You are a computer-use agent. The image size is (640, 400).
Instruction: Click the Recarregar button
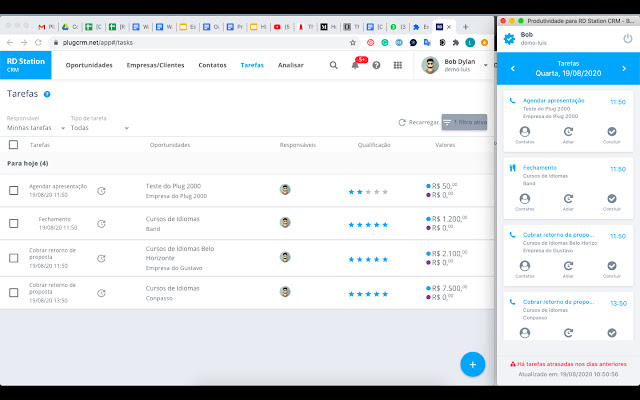click(418, 122)
